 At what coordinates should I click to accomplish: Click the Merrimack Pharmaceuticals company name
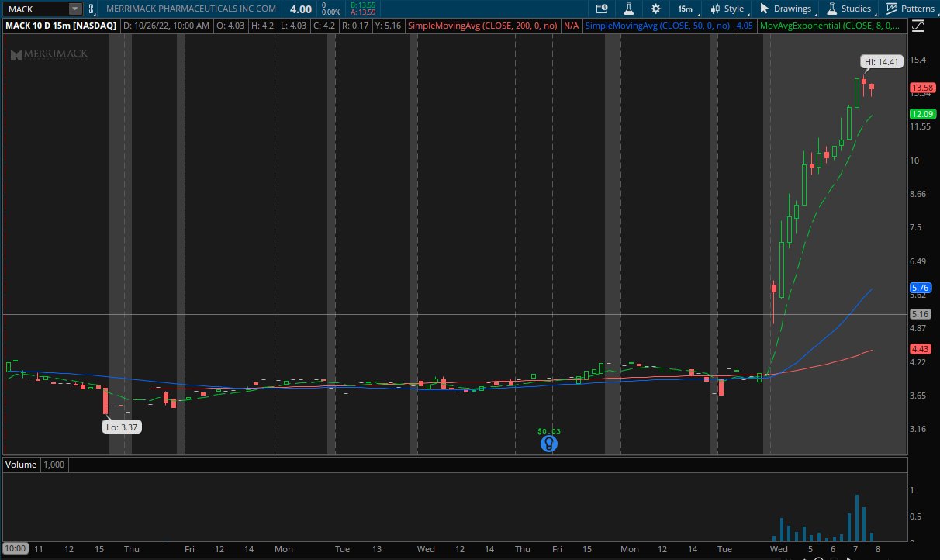click(192, 9)
